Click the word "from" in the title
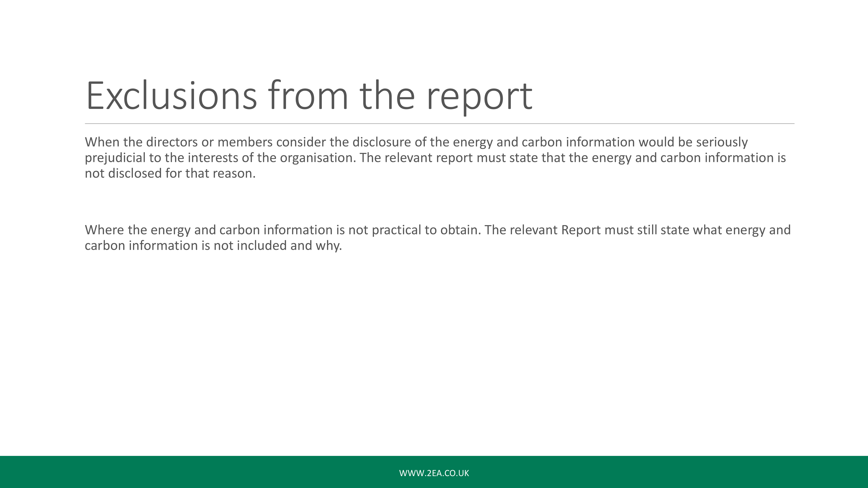This screenshot has height=488, width=868. [308, 95]
